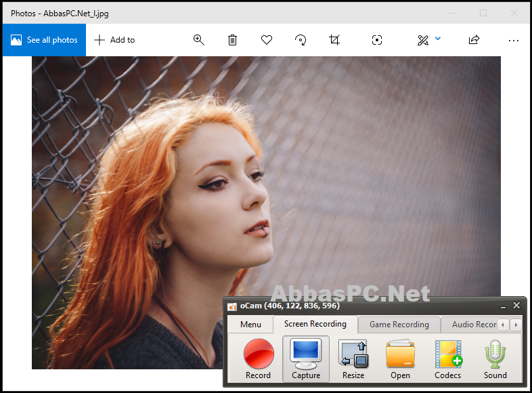Open the oCam Menu tab
Image resolution: width=532 pixels, height=393 pixels.
click(250, 325)
